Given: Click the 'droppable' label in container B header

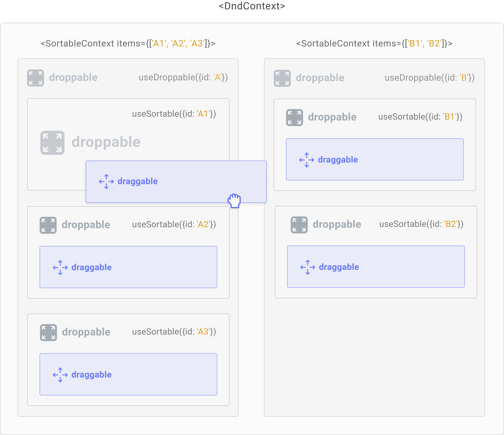Looking at the screenshot, I should pyautogui.click(x=320, y=78).
